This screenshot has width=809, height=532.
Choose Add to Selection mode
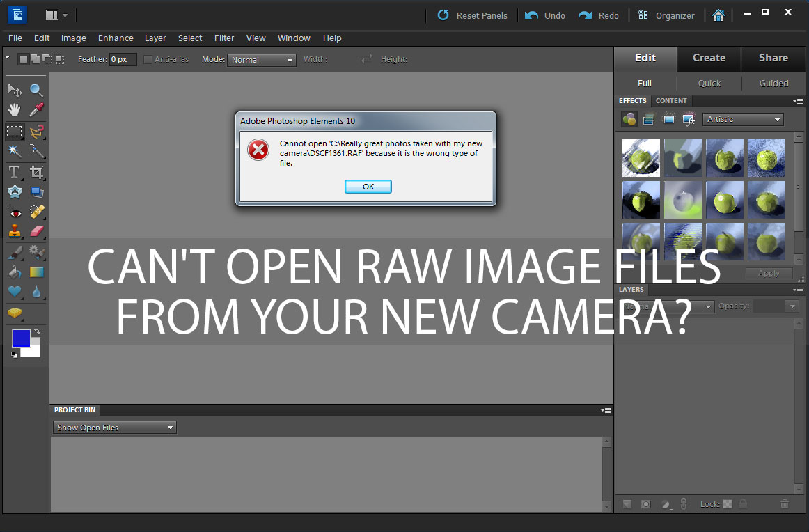pos(35,59)
